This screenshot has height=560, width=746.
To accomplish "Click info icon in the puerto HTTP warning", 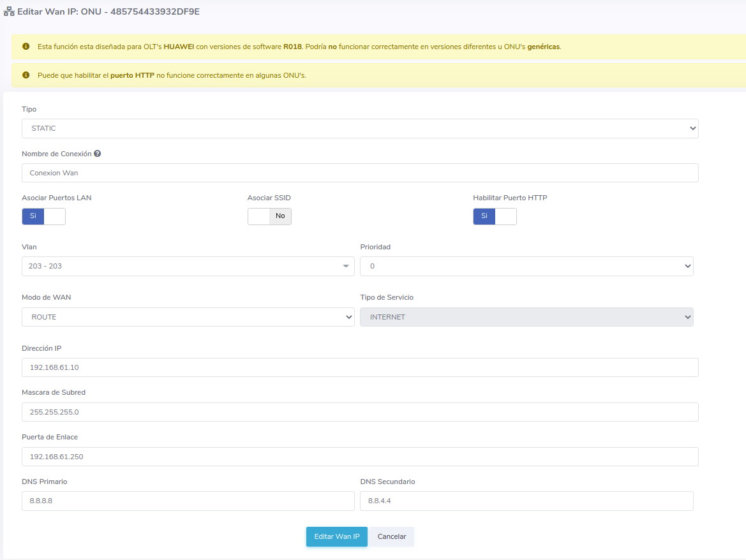I will point(26,75).
